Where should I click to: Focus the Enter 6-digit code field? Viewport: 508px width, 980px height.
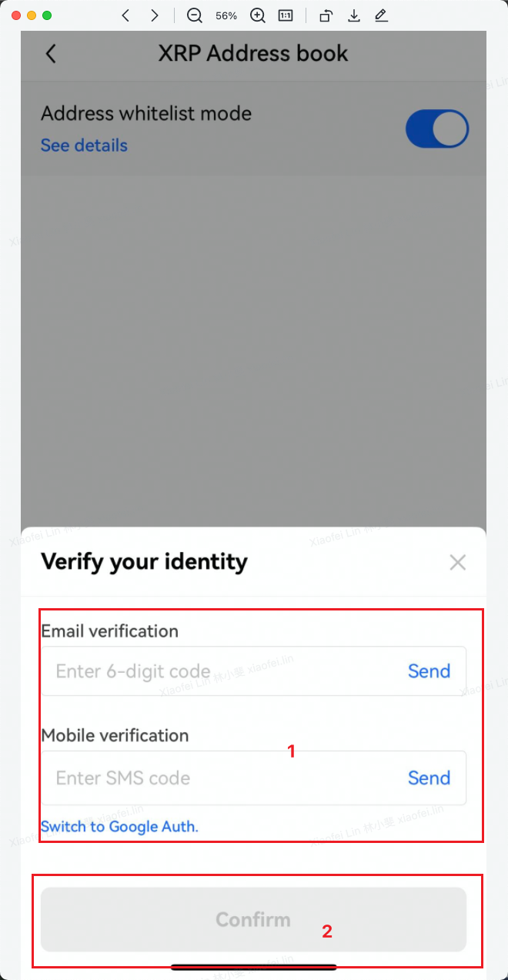(x=216, y=671)
